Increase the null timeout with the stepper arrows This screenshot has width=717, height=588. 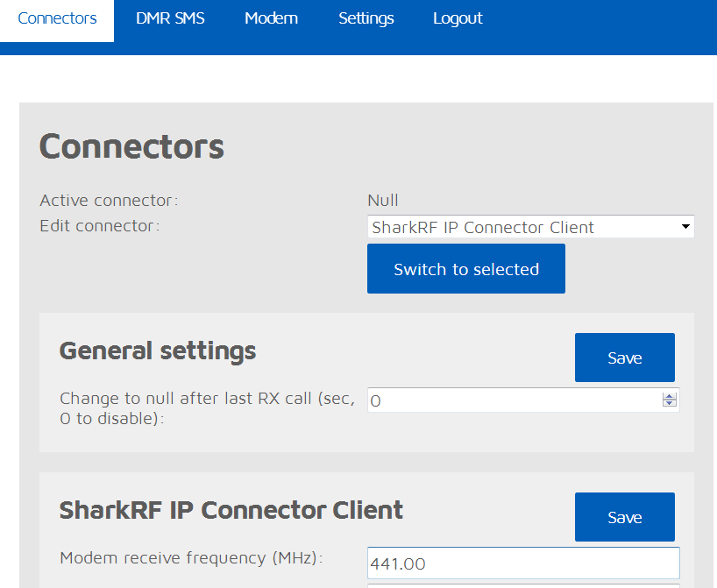click(x=670, y=396)
